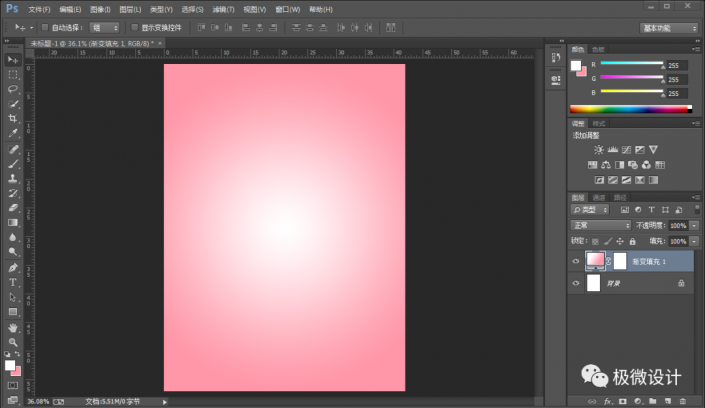This screenshot has height=408, width=705.
Task: Open the 基本功能 workspace dropdown
Action: 670,27
